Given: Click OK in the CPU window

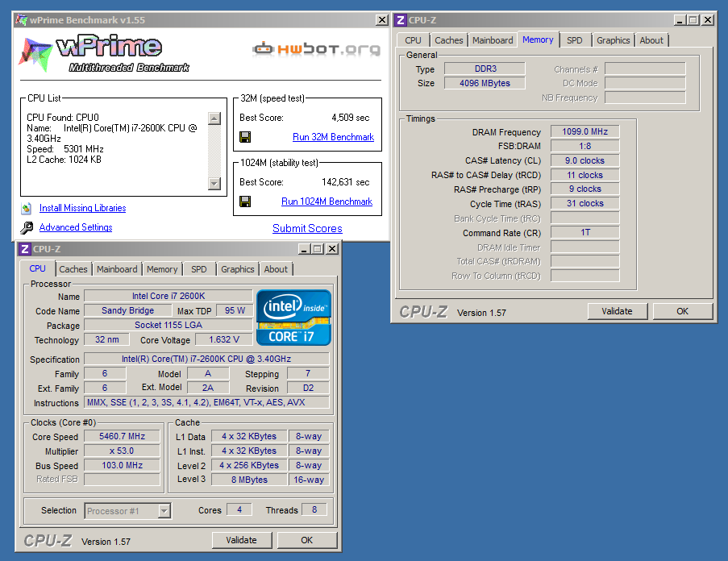Looking at the screenshot, I should click(x=307, y=540).
